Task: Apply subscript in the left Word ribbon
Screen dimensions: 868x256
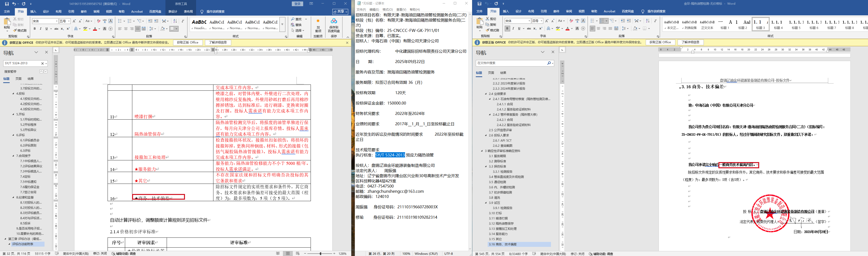Action: click(x=63, y=29)
